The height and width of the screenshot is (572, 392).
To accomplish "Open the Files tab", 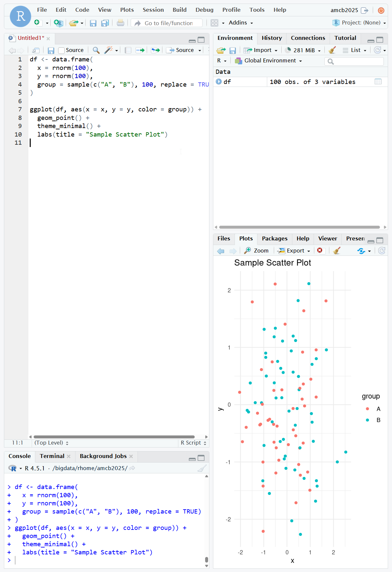I will click(224, 238).
